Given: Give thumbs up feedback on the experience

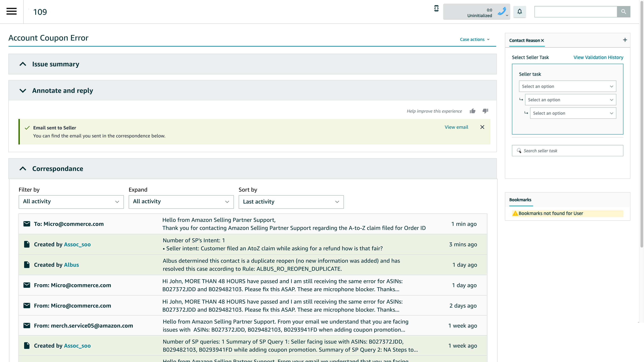Looking at the screenshot, I should [x=472, y=111].
